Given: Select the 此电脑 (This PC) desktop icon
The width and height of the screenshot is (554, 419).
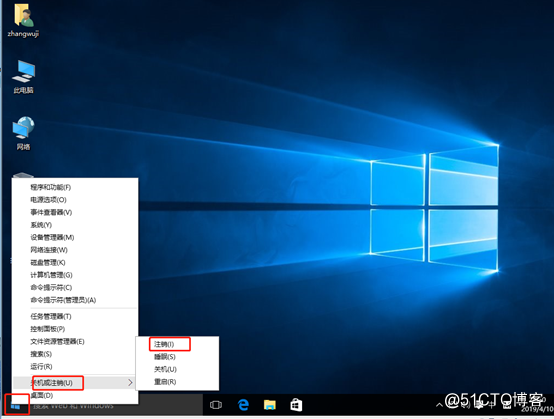Looking at the screenshot, I should (23, 77).
